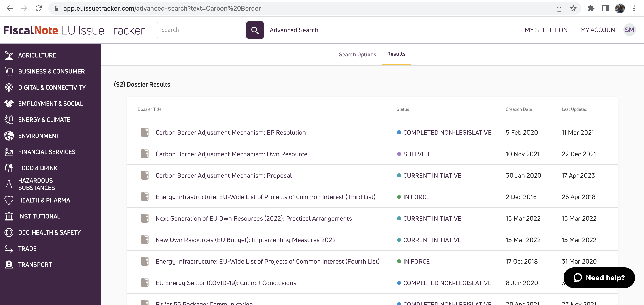The width and height of the screenshot is (644, 305).
Task: Open Carbon Border Adjustment Mechanism: EP Resolution dossier
Action: tap(231, 133)
